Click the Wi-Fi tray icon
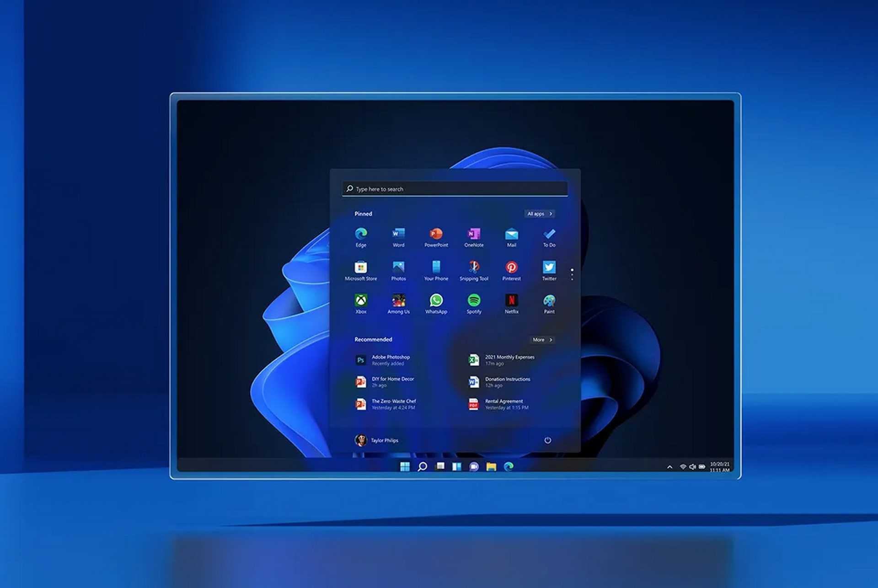Viewport: 878px width, 588px height. tap(683, 467)
